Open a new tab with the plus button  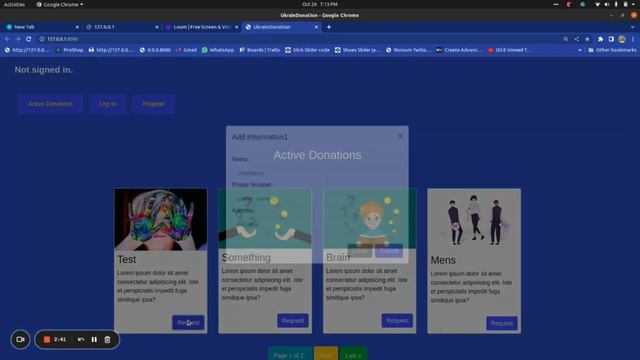[x=329, y=27]
